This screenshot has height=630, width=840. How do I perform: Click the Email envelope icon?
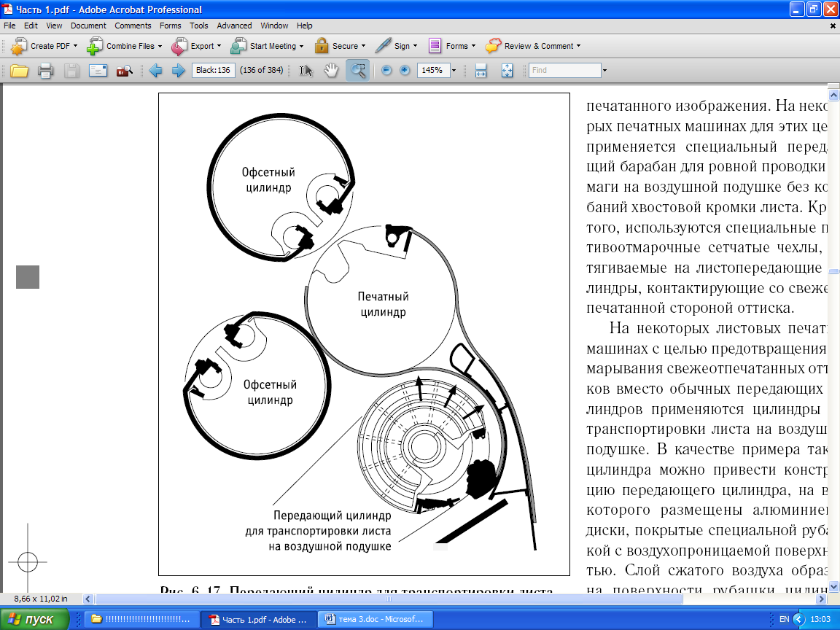coord(98,70)
